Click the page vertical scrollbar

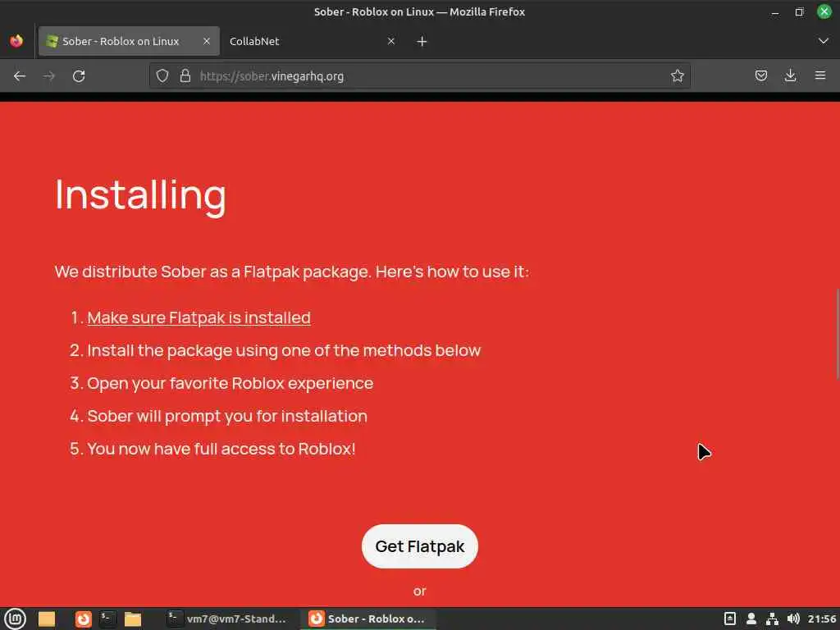click(x=838, y=333)
